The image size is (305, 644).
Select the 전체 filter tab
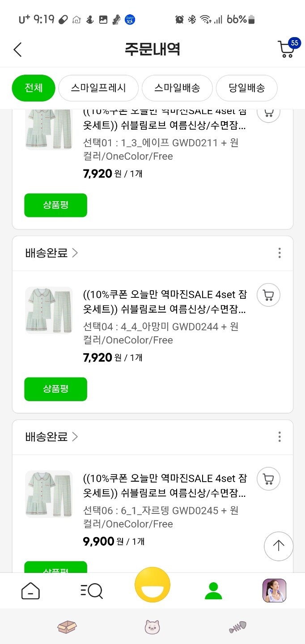tap(34, 88)
